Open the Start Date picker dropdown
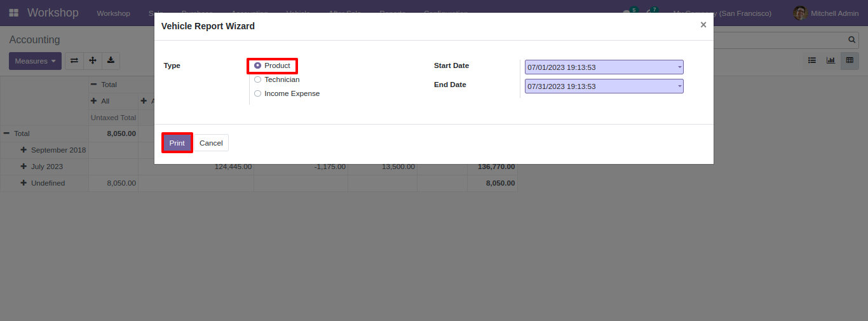This screenshot has height=321, width=868. [x=604, y=67]
